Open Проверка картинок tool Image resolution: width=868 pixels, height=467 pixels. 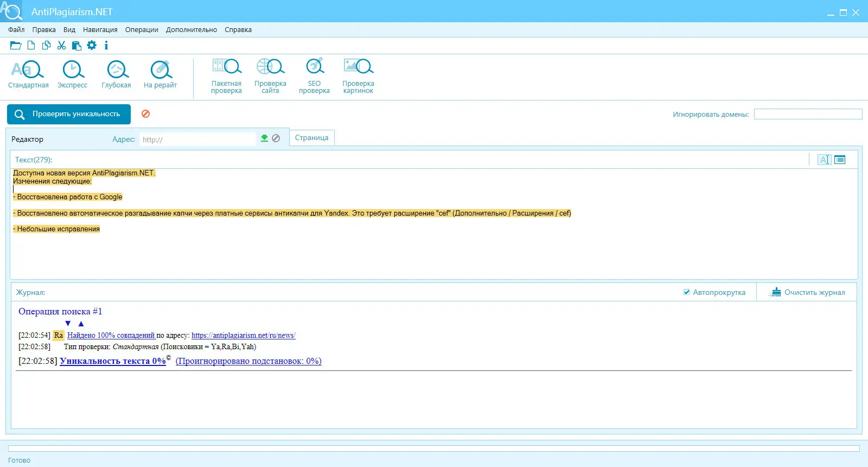click(x=358, y=76)
